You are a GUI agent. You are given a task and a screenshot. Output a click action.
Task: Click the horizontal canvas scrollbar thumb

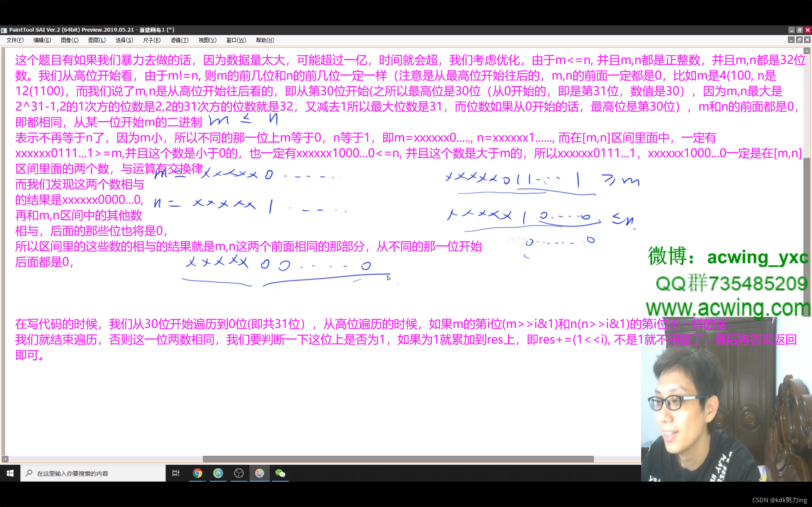(x=398, y=459)
